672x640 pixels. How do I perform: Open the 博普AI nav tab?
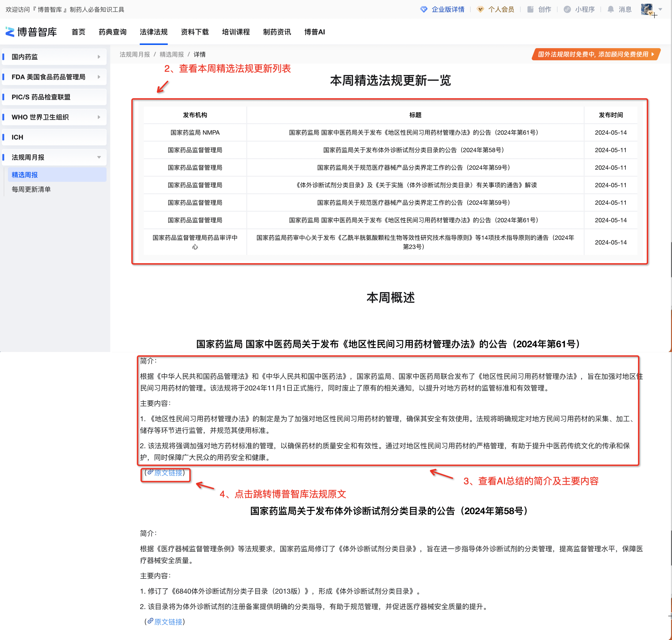(x=315, y=32)
